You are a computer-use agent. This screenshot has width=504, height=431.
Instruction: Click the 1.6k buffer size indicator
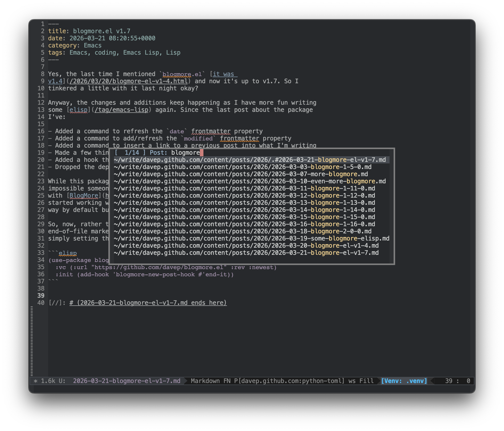point(48,381)
